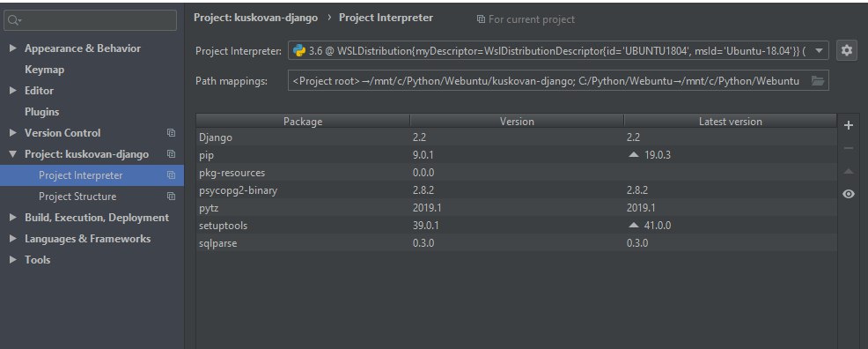Screen dimensions: 868x349
Task: Click copy icon beside Project: kuskovan-django
Action: click(x=171, y=154)
